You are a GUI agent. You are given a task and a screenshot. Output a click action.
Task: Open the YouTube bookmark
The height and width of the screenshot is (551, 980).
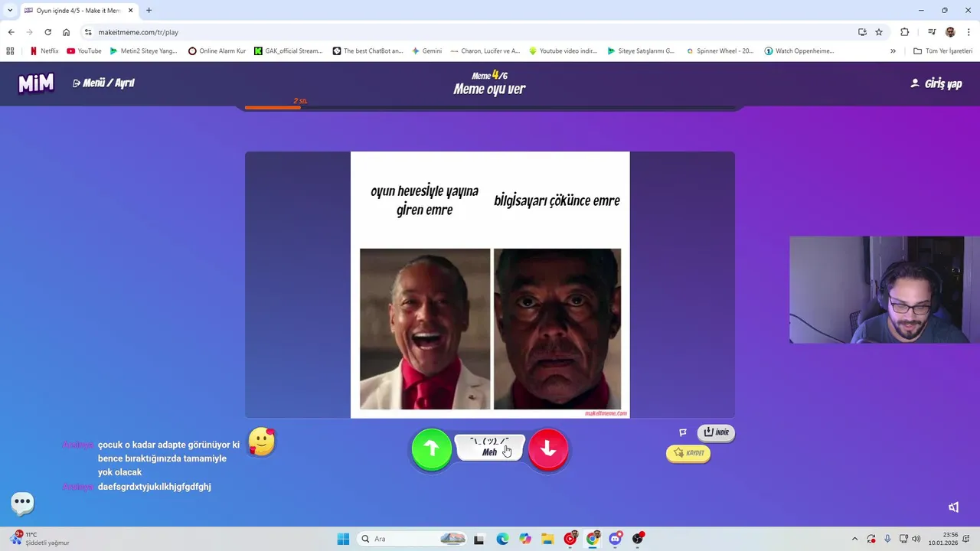[83, 51]
